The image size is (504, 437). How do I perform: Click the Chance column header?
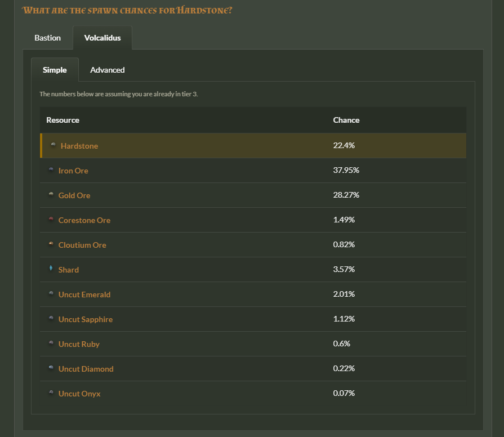pos(346,120)
